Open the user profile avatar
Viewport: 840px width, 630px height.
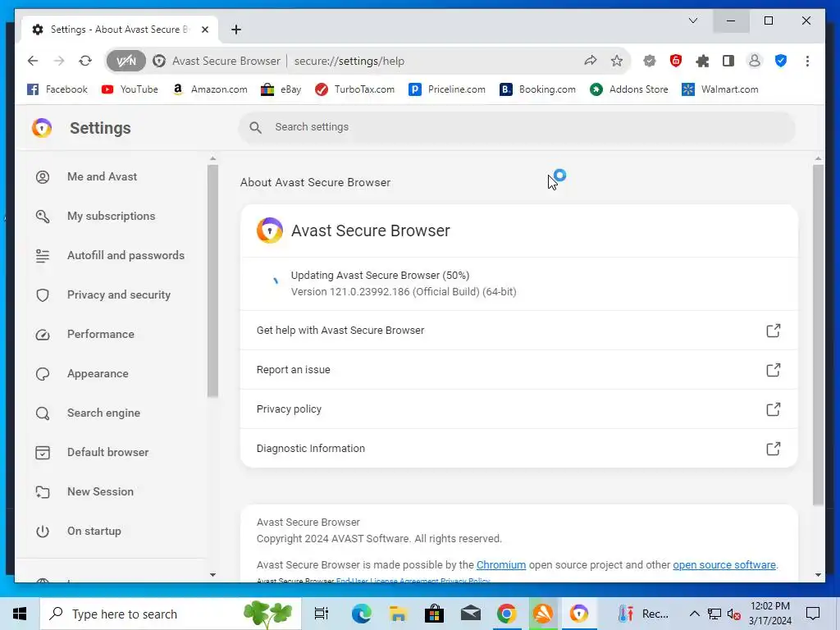(x=755, y=61)
